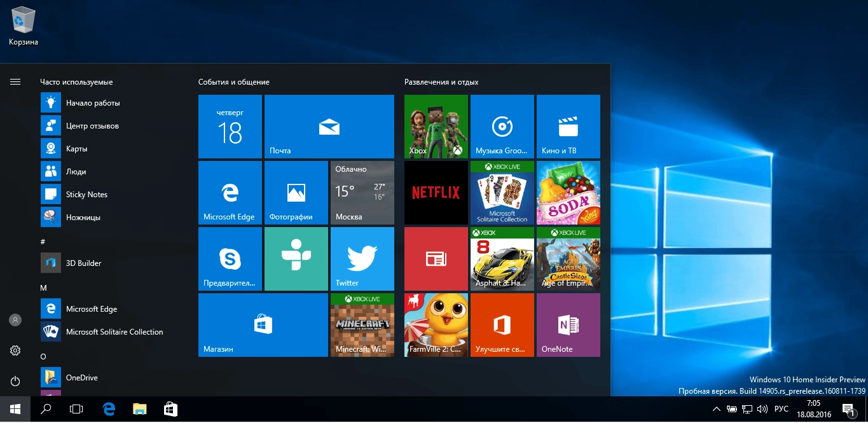Open taskbar clock 7:05 date

click(x=813, y=409)
